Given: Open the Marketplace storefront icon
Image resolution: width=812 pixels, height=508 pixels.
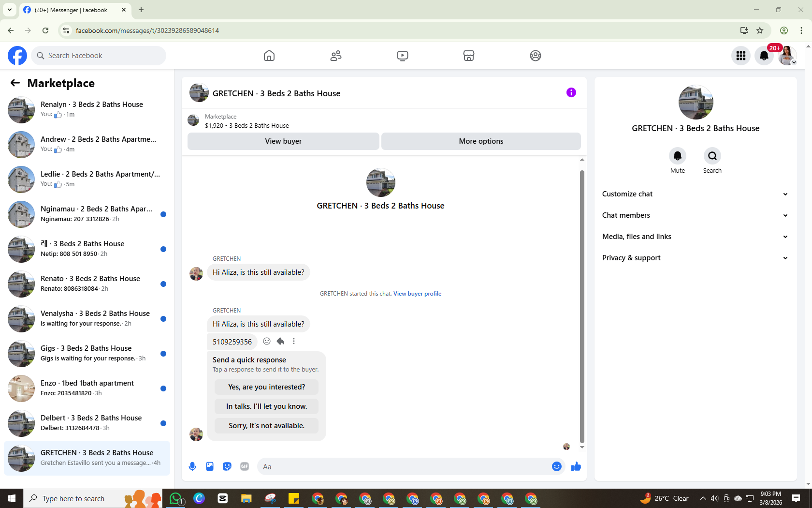Looking at the screenshot, I should click(x=469, y=56).
